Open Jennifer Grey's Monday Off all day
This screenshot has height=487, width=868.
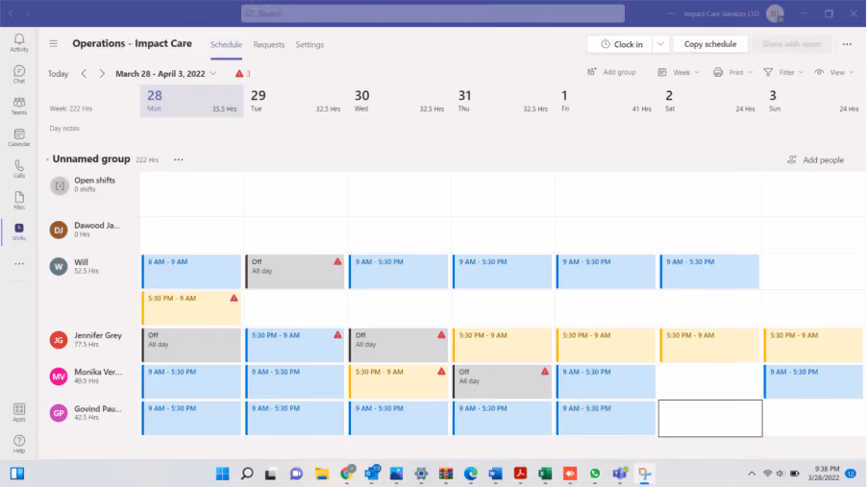tap(191, 345)
